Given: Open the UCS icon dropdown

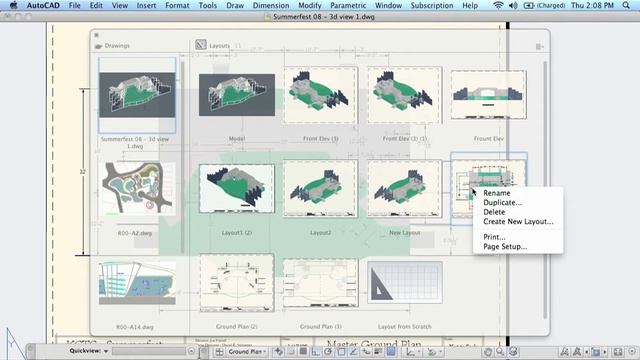Looking at the screenshot, I should [413, 351].
